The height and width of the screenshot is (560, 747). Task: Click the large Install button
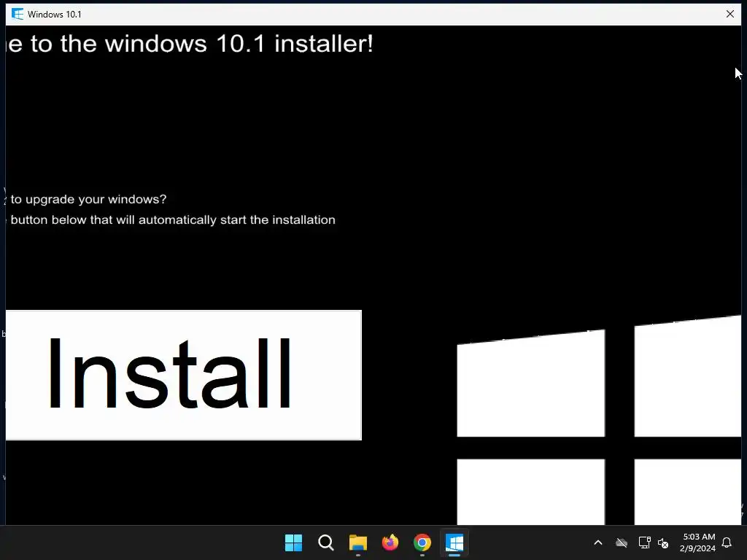[183, 375]
